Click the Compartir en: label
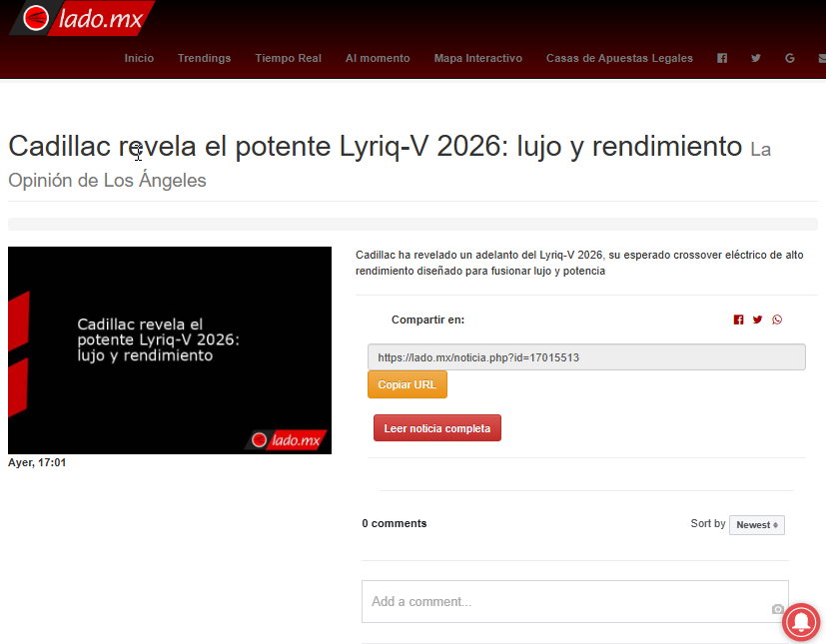Image resolution: width=826 pixels, height=644 pixels. click(x=427, y=320)
